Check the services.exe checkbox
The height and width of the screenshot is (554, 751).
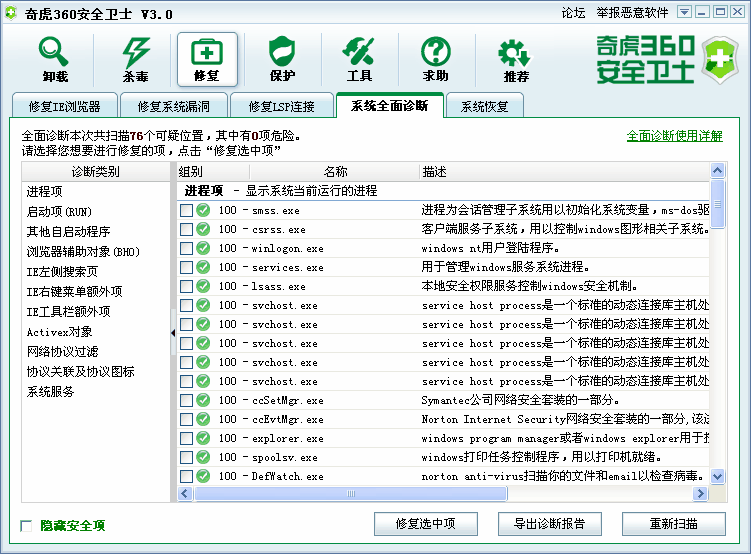click(x=186, y=268)
